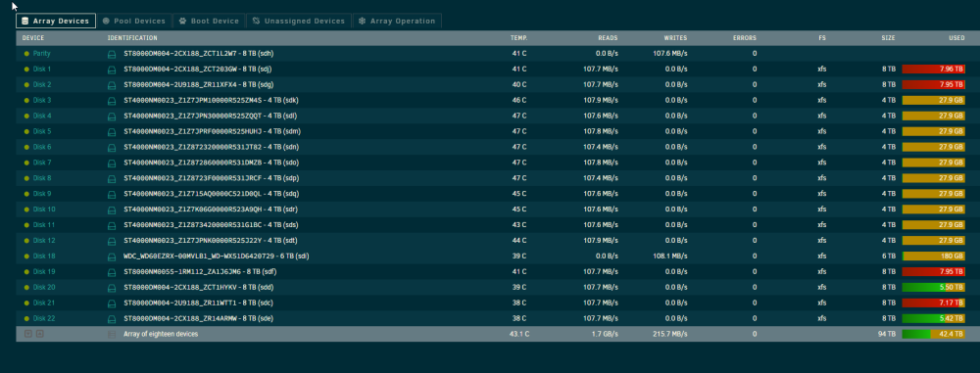Click the array icon beside Array of eighteen devices
The height and width of the screenshot is (373, 980).
click(112, 334)
